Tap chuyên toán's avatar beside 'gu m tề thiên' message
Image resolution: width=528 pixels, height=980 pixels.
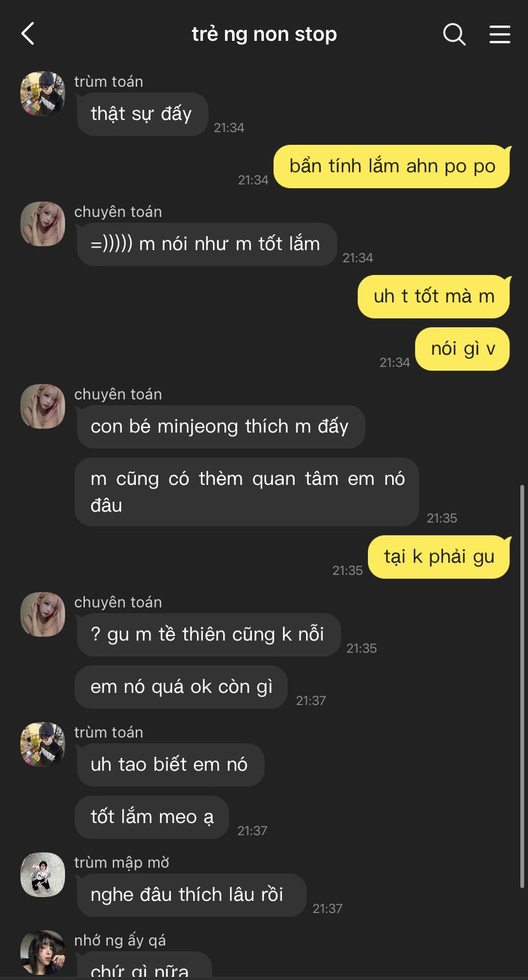(43, 614)
